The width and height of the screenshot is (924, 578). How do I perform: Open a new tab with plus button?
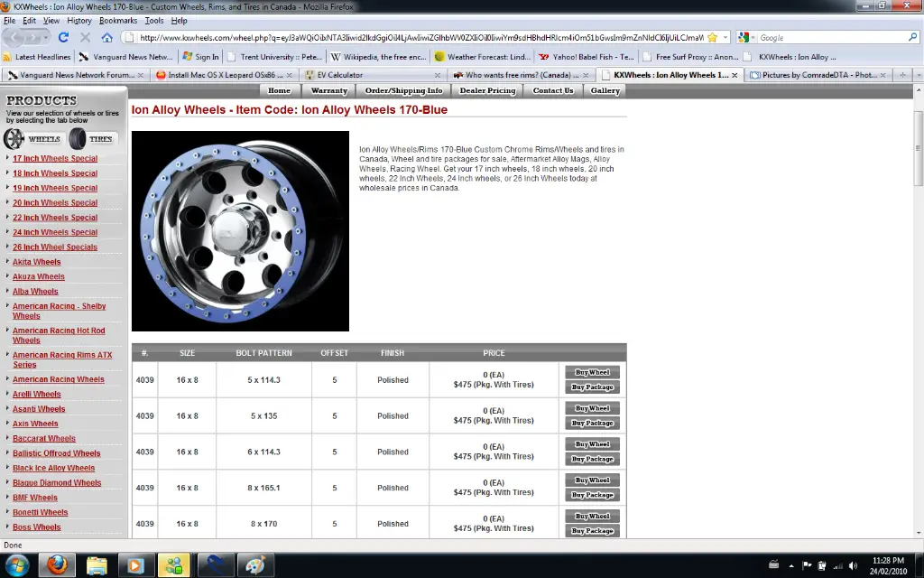click(x=902, y=75)
